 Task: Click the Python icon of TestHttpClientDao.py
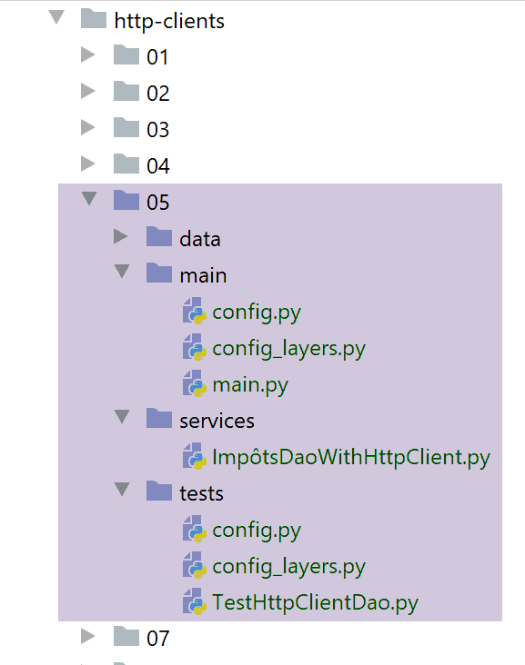(x=195, y=601)
